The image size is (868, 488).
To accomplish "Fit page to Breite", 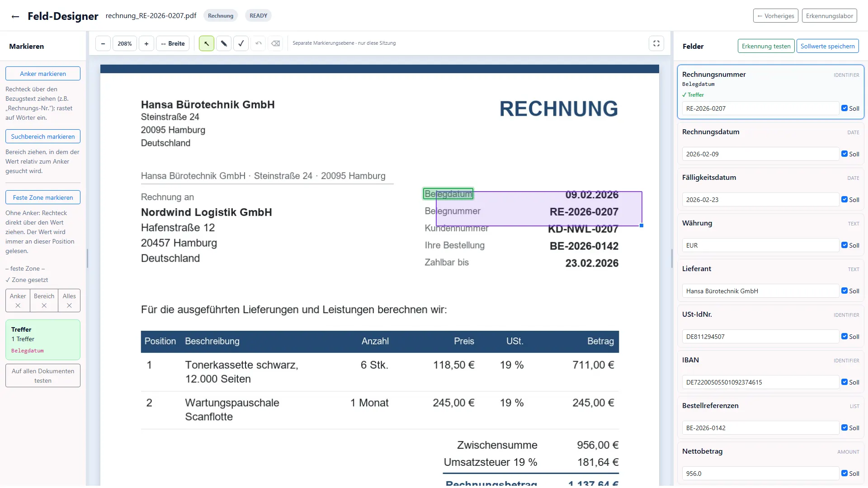I will [173, 43].
